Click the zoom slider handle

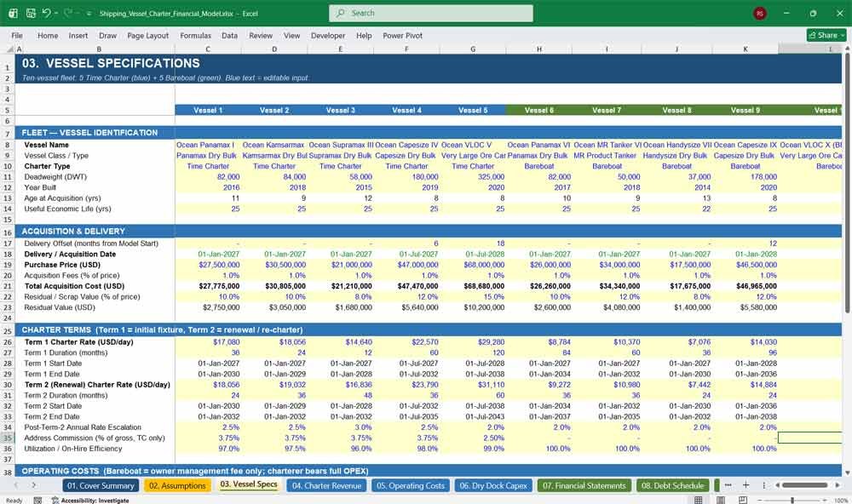792,501
